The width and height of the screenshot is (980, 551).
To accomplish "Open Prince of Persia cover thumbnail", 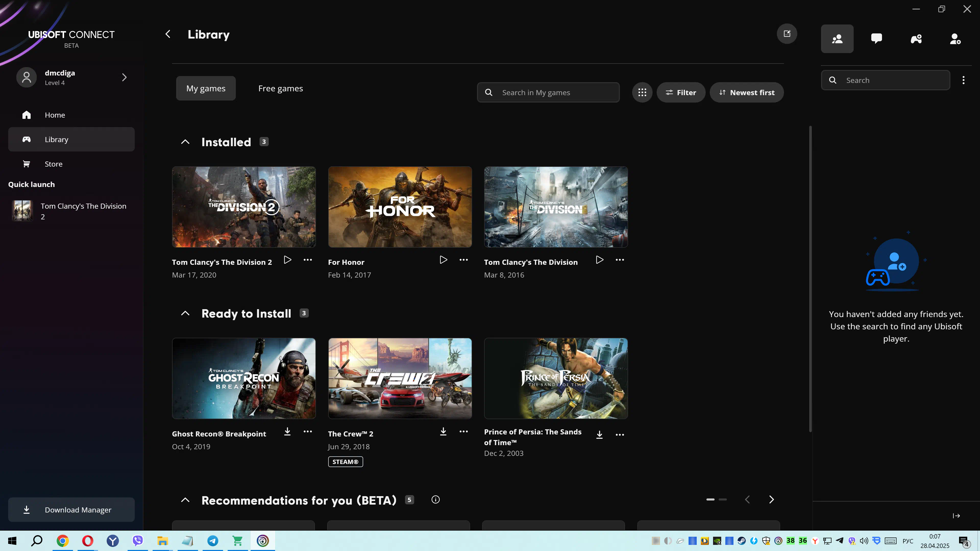I will [556, 378].
